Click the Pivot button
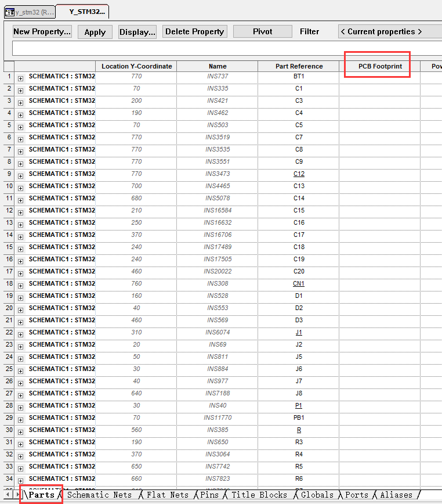Screen dimensions: 442x504 pos(263,31)
